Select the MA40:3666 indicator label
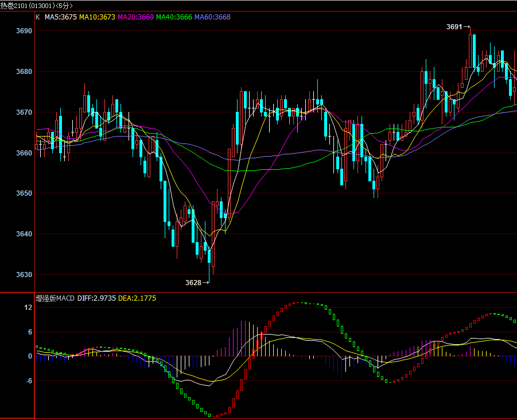517x420 pixels. 174,17
